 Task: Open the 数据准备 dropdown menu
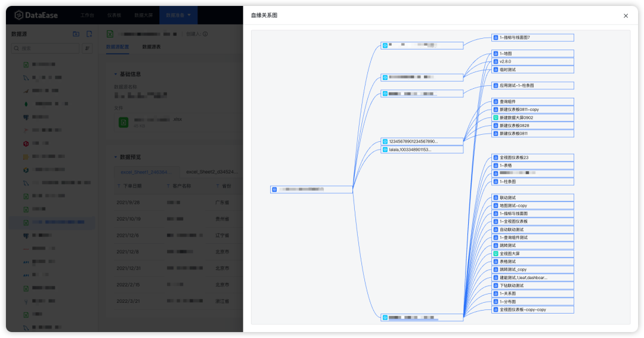coord(179,15)
